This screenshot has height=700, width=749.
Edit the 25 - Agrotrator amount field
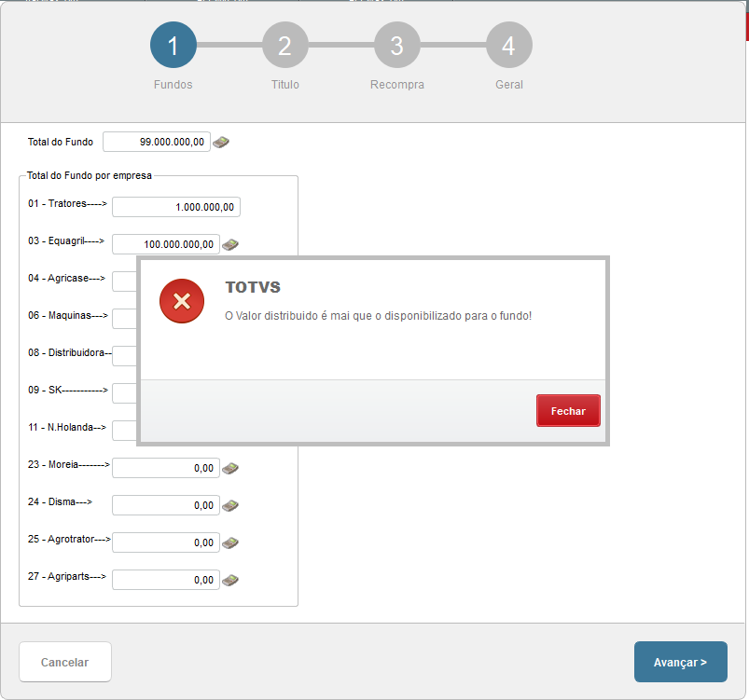point(166,542)
